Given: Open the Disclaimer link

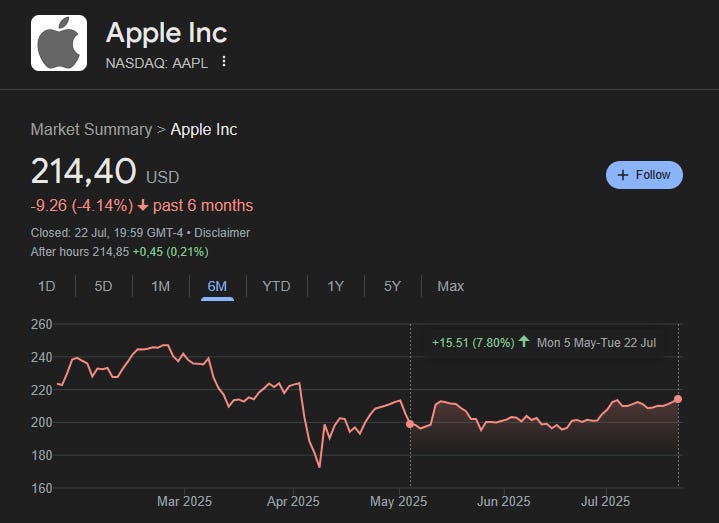Looking at the screenshot, I should [222, 232].
